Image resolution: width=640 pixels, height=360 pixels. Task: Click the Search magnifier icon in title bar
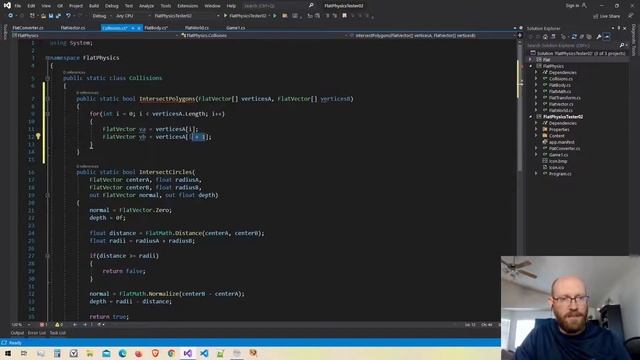pos(311,6)
